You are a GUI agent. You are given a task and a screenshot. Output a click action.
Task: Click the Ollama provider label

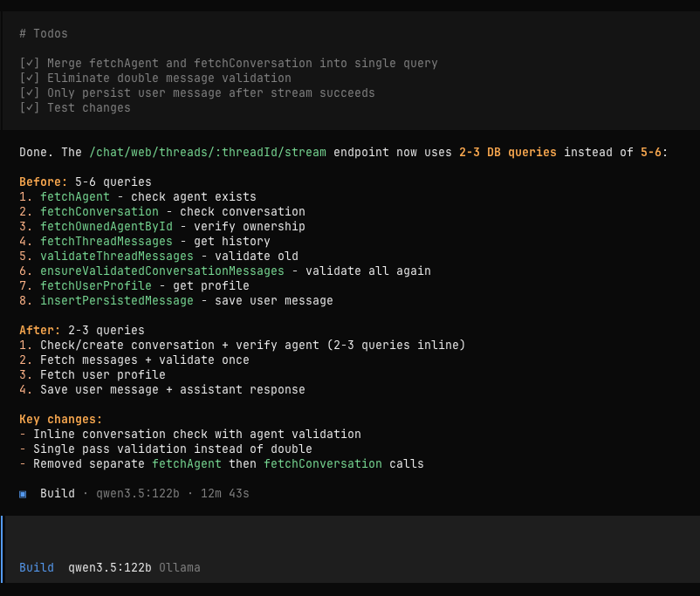(180, 567)
